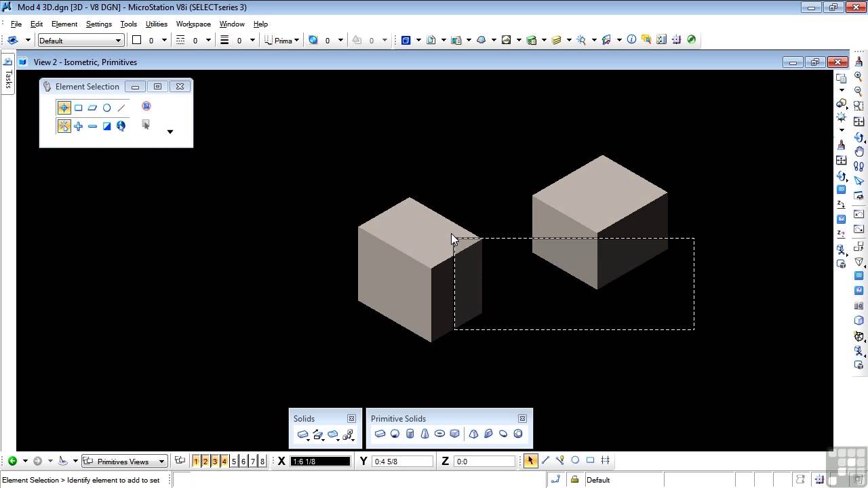This screenshot has width=868, height=488.
Task: Set Element Selection mode to Add
Action: [78, 126]
